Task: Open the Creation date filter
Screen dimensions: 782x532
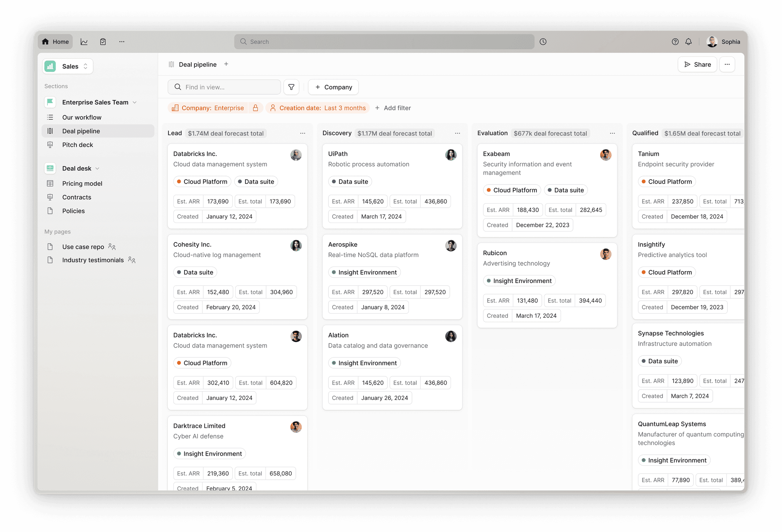Action: pyautogui.click(x=318, y=108)
